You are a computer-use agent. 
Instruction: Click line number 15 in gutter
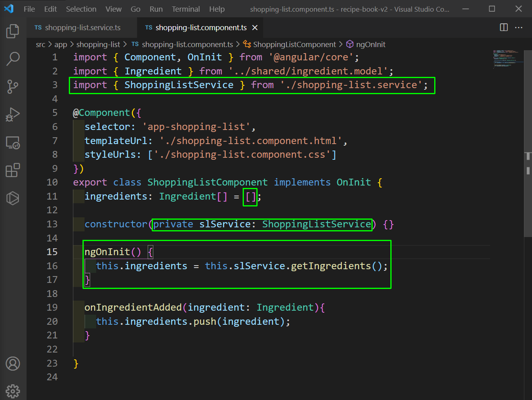click(52, 252)
